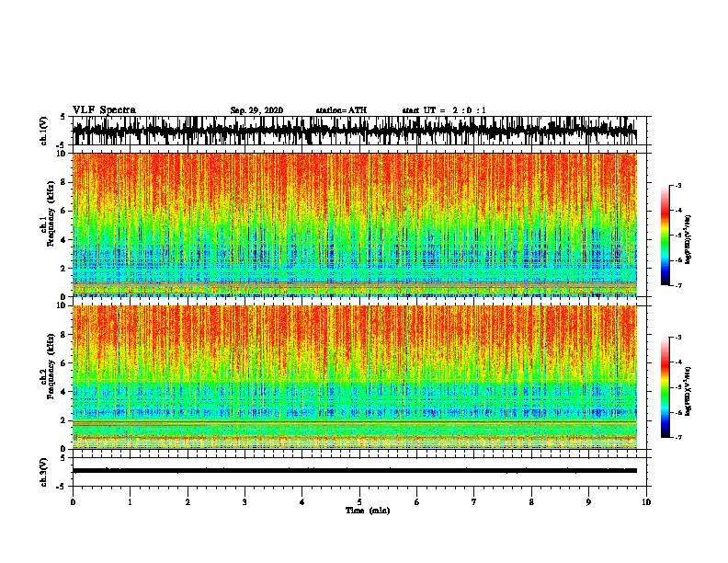The image size is (728, 563).
Task: Click the "ch.3(V)" axis label
Action: [x=44, y=472]
